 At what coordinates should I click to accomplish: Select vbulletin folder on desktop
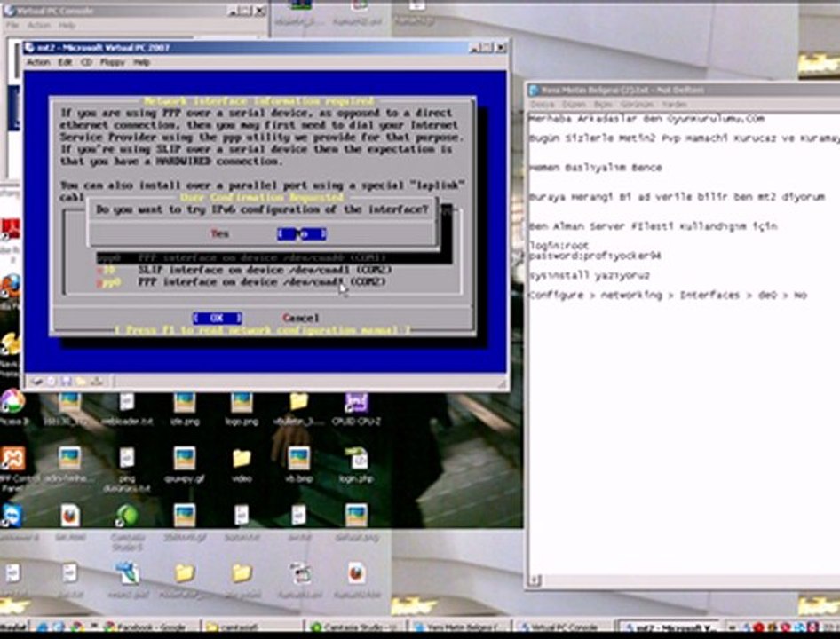coord(299,410)
